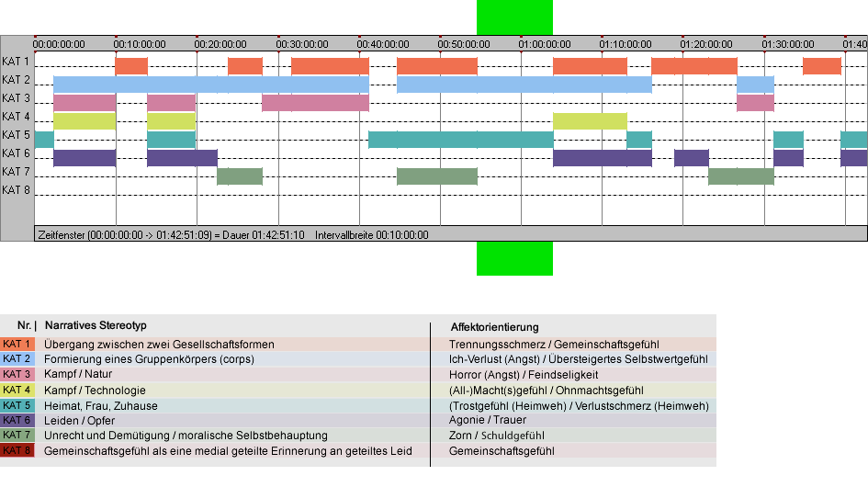Select the purple KAT 6 segment spanning 00:20:00
Viewport: 868px width, 487px height.
(182, 158)
